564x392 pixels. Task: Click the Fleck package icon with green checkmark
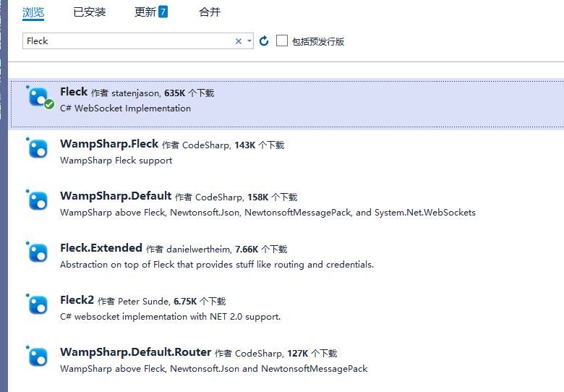tap(40, 98)
